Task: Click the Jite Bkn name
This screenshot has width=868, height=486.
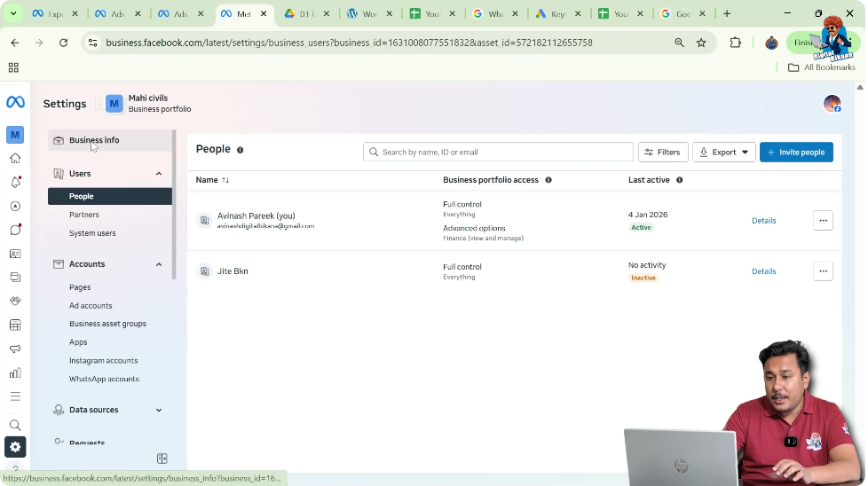Action: click(x=233, y=271)
